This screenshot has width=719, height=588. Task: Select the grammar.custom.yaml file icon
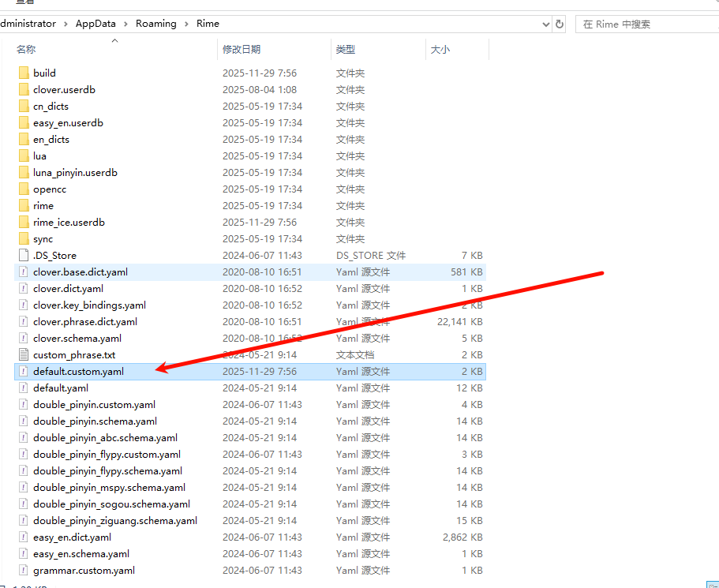pyautogui.click(x=24, y=570)
